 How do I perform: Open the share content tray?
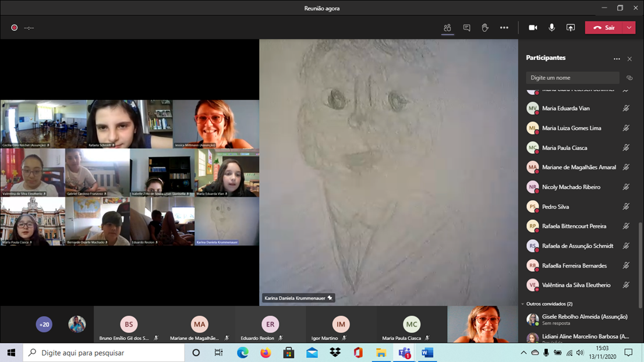coord(571,27)
